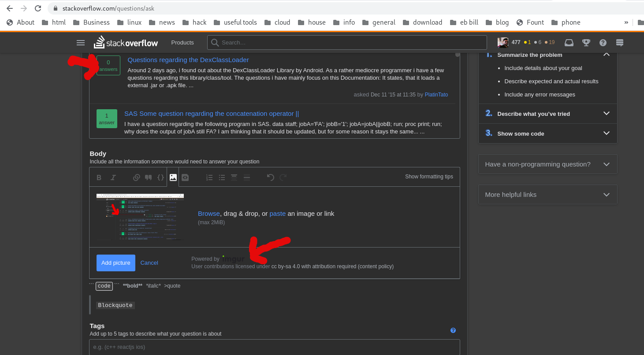The height and width of the screenshot is (355, 644).
Task: Open Questions regarding the DexClassLoader link
Action: 188,60
